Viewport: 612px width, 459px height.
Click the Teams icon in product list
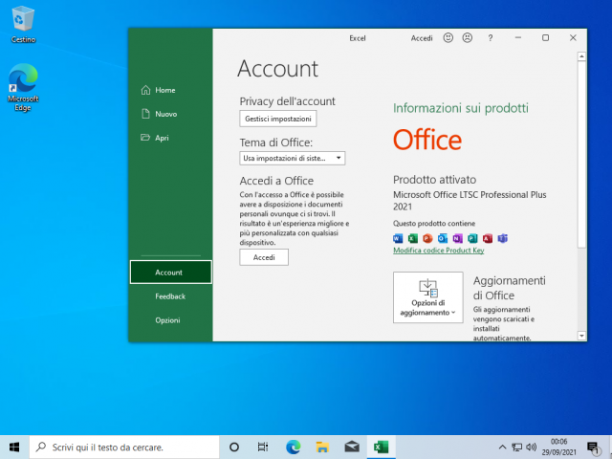click(x=503, y=238)
